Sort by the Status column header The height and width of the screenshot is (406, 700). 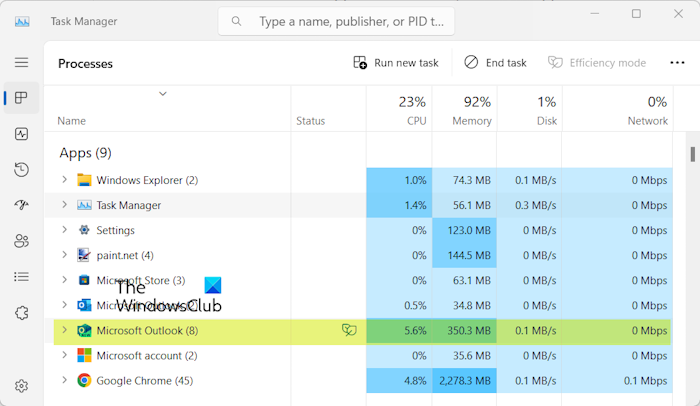tap(311, 121)
